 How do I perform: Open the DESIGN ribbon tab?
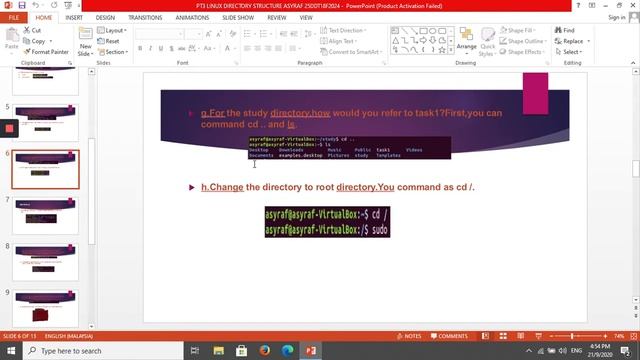coord(105,18)
